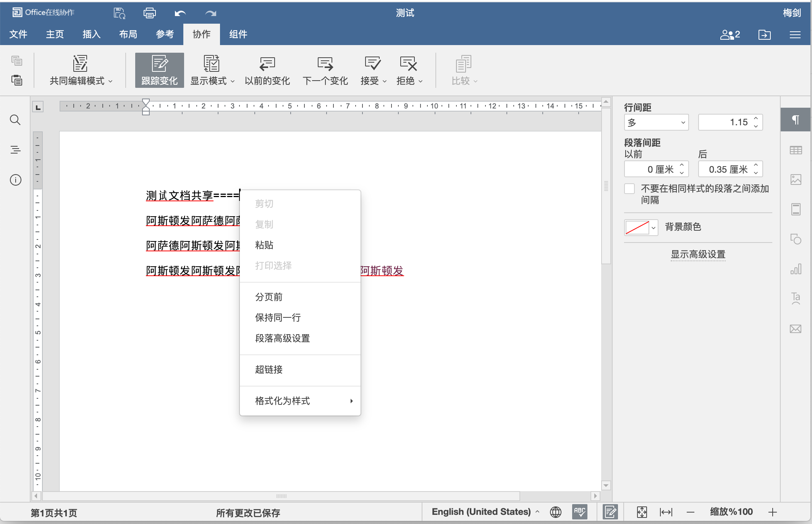812x524 pixels.
Task: Open the Display Mode (显示模式) dropdown
Action: (212, 81)
